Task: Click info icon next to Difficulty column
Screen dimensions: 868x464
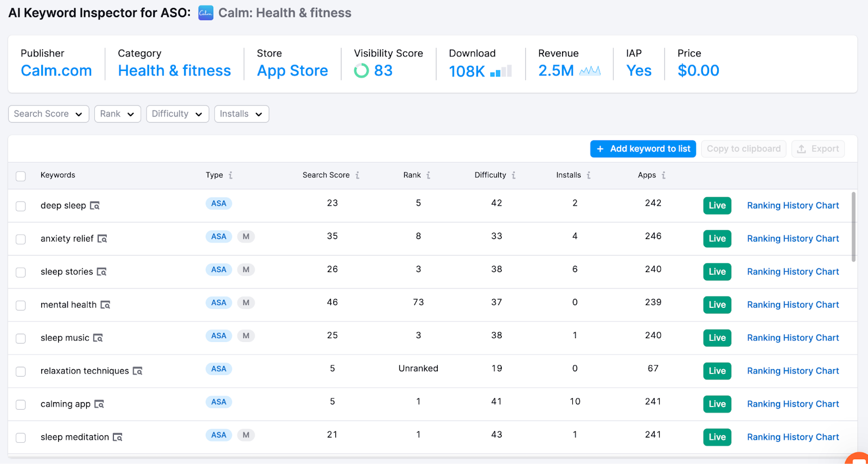Action: [x=514, y=175]
